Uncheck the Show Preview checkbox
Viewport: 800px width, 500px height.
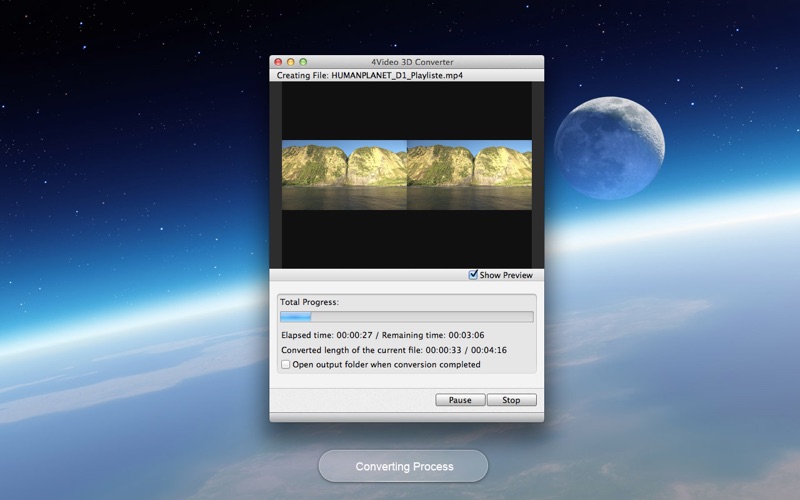click(473, 275)
